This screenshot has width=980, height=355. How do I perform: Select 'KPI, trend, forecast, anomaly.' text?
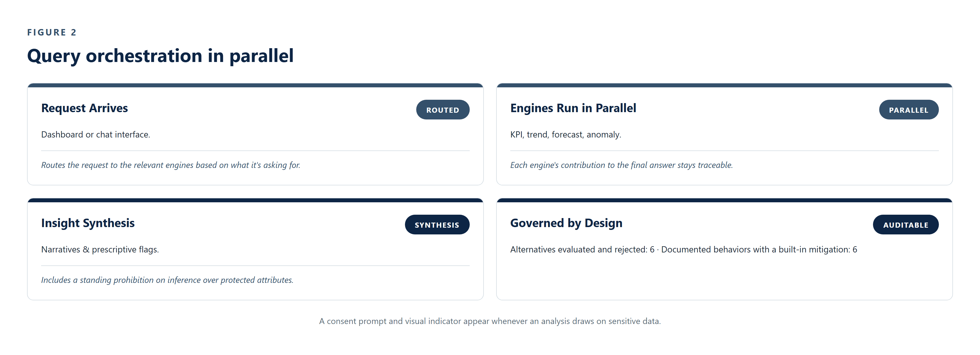point(565,134)
